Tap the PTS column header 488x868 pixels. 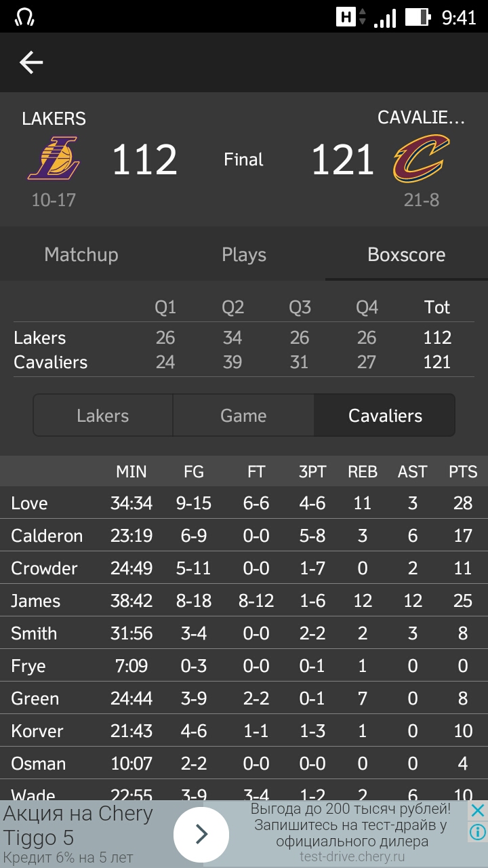pyautogui.click(x=463, y=472)
